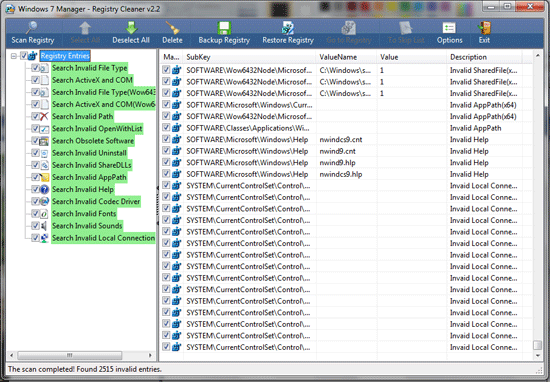The height and width of the screenshot is (382, 550).
Task: Click the Restore Registry icon
Action: (288, 27)
